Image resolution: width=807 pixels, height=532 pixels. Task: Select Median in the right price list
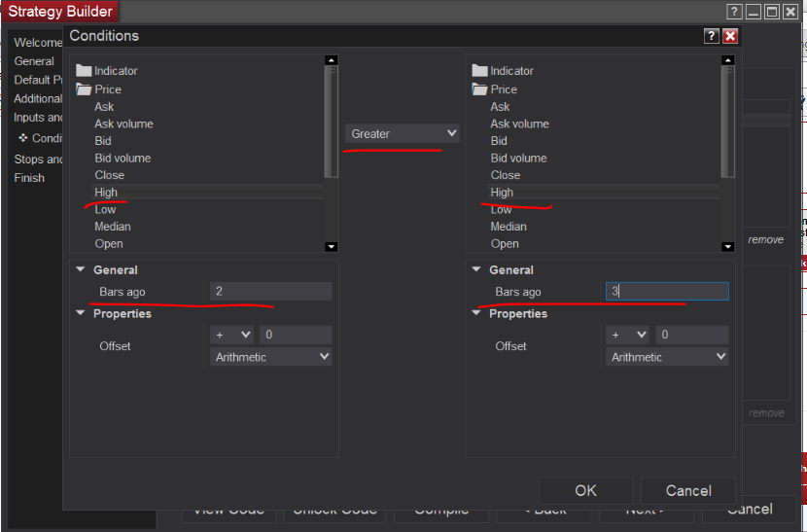pyautogui.click(x=509, y=227)
